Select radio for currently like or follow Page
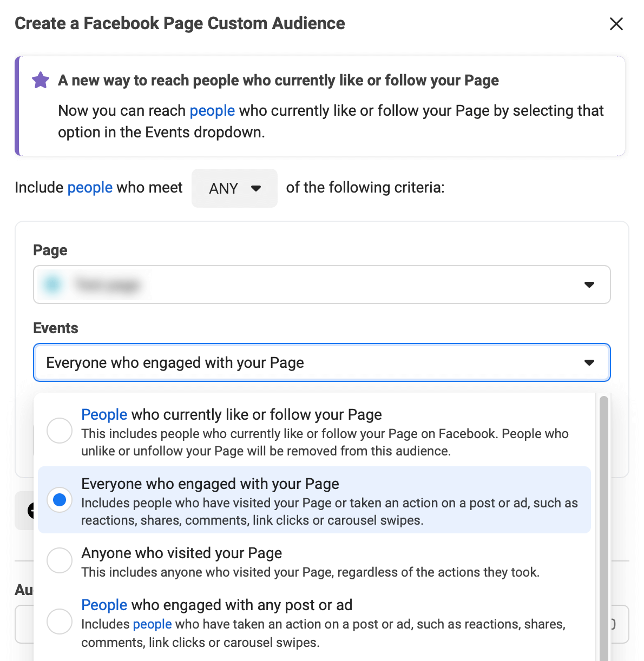This screenshot has height=661, width=644. [x=60, y=431]
